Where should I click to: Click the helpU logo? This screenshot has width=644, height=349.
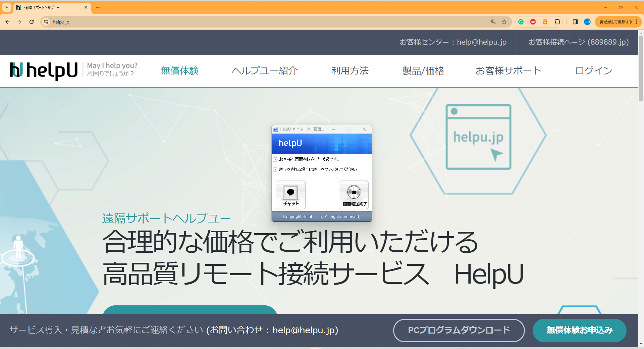click(44, 70)
